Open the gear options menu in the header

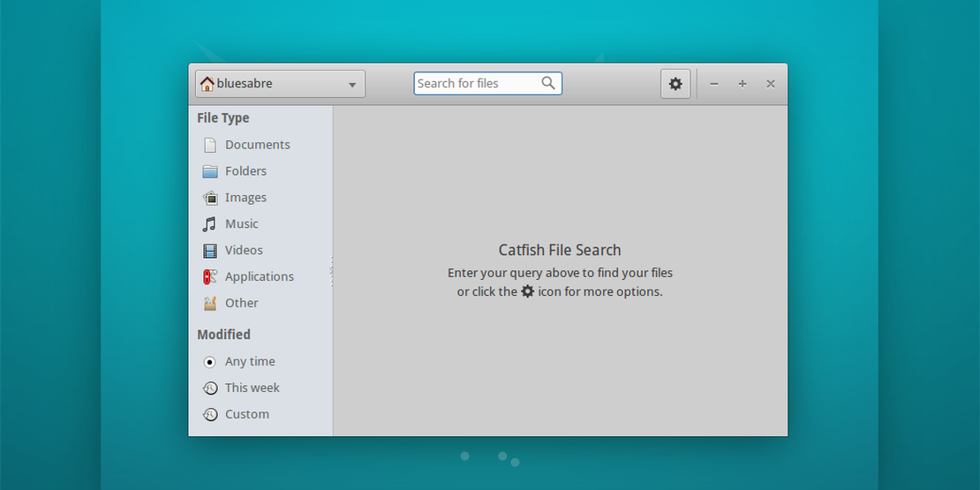[x=675, y=84]
